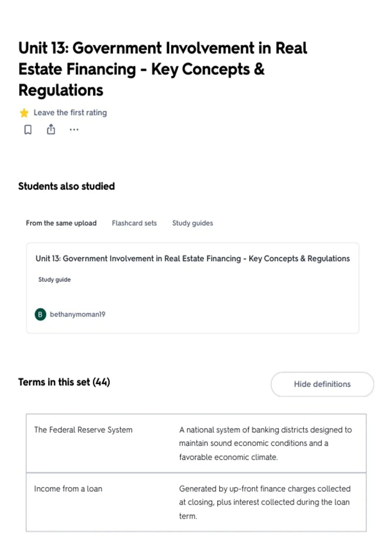
Task: Click the Income from a loan definition
Action: click(x=265, y=502)
